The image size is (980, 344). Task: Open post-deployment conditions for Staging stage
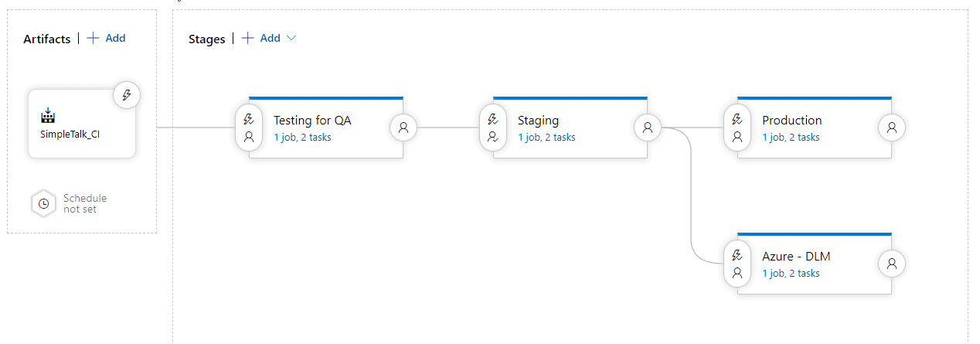point(648,128)
